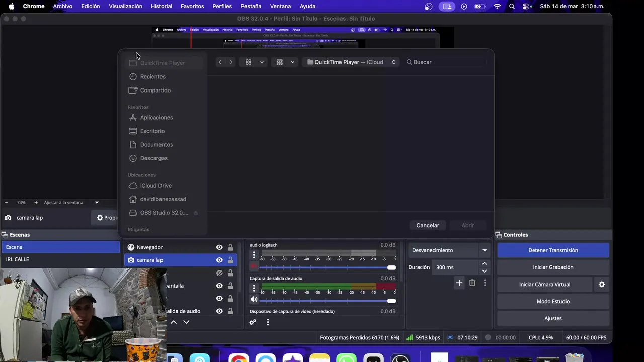Image resolution: width=644 pixels, height=362 pixels.
Task: Increase Duración with the up arrow
Action: [484, 264]
